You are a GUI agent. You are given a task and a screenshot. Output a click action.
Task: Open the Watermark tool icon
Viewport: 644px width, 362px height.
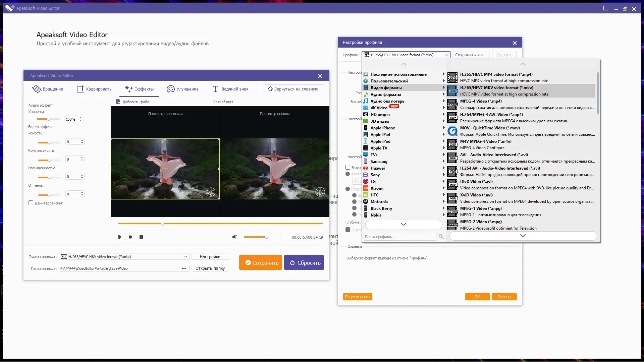click(216, 89)
